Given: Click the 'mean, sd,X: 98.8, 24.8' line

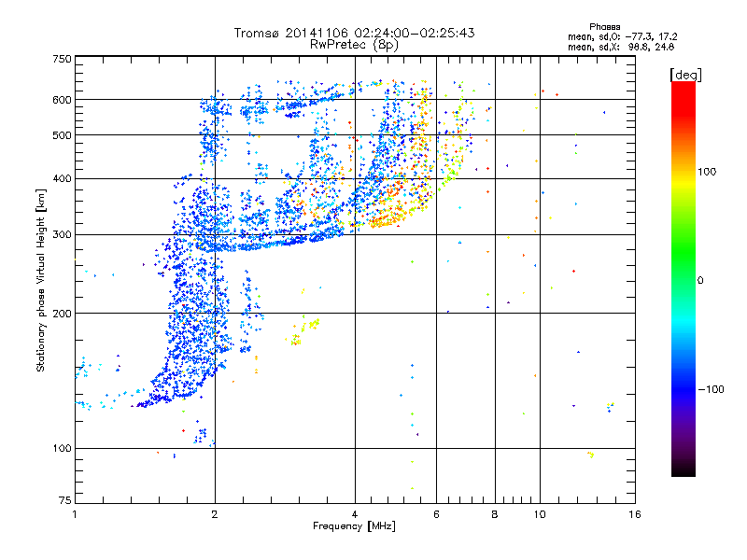Looking at the screenshot, I should pyautogui.click(x=621, y=47).
